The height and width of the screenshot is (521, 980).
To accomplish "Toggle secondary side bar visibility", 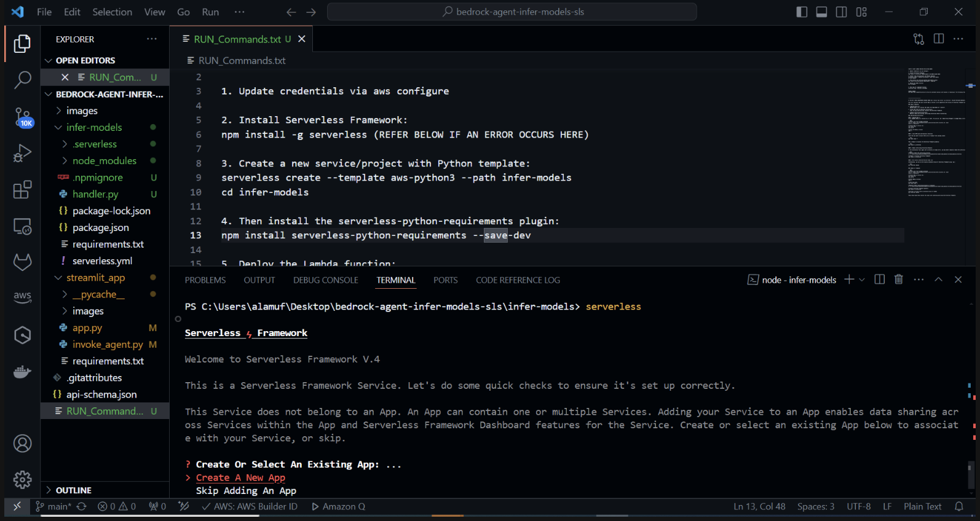I will 841,12.
